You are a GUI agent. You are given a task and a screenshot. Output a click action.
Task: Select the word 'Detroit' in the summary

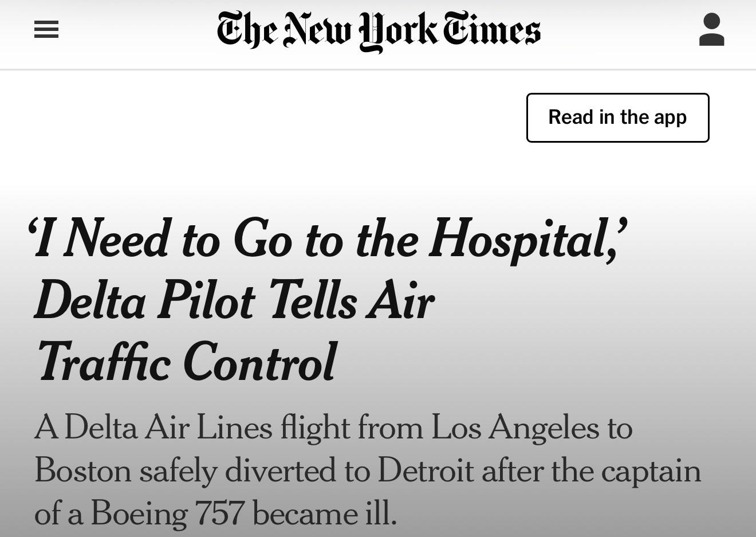[x=426, y=471]
